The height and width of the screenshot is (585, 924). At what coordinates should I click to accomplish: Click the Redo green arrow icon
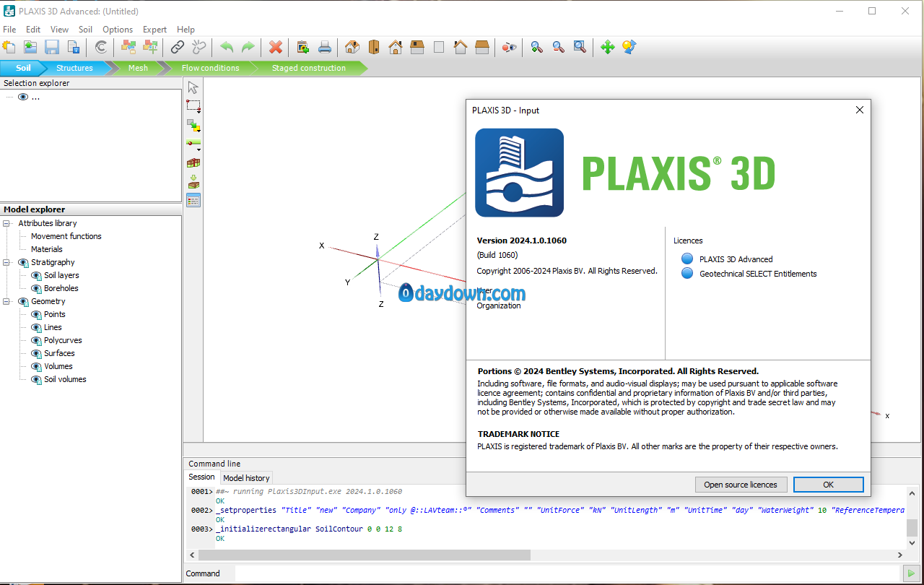pyautogui.click(x=248, y=47)
